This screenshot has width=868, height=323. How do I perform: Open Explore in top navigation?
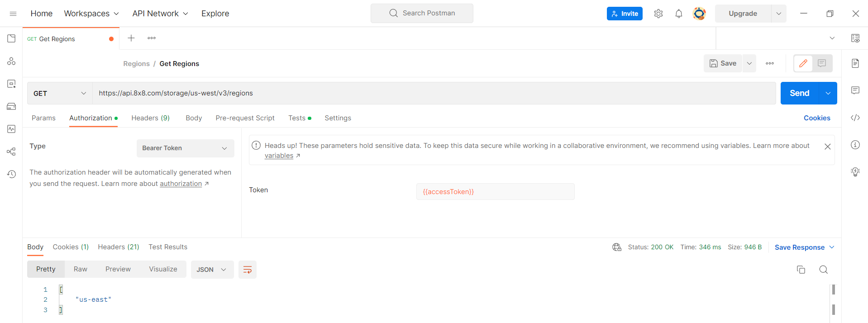tap(215, 14)
